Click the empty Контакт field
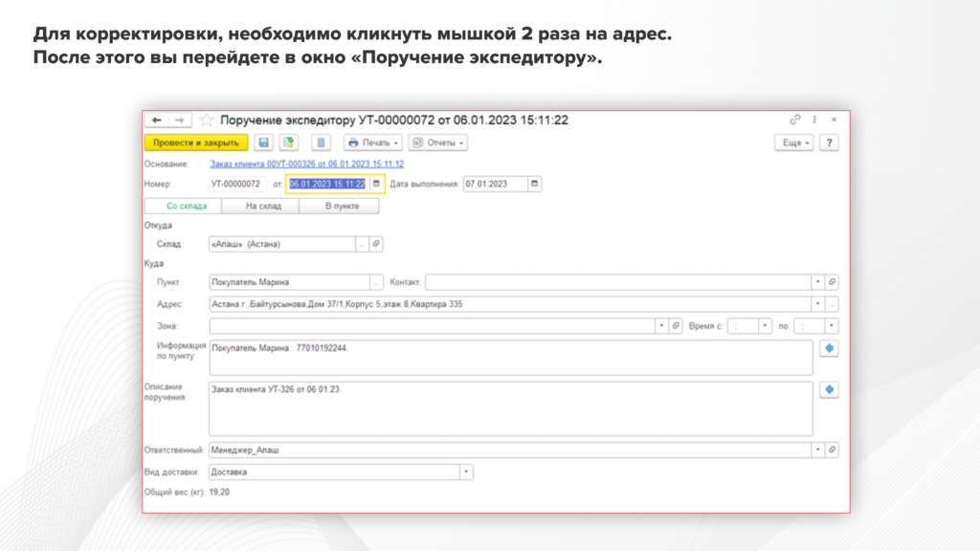This screenshot has height=551, width=980. (618, 282)
